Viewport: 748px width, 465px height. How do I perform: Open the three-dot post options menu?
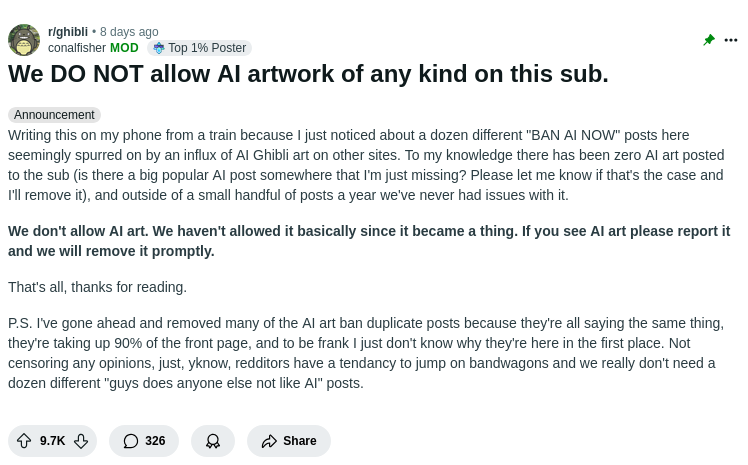coord(730,40)
